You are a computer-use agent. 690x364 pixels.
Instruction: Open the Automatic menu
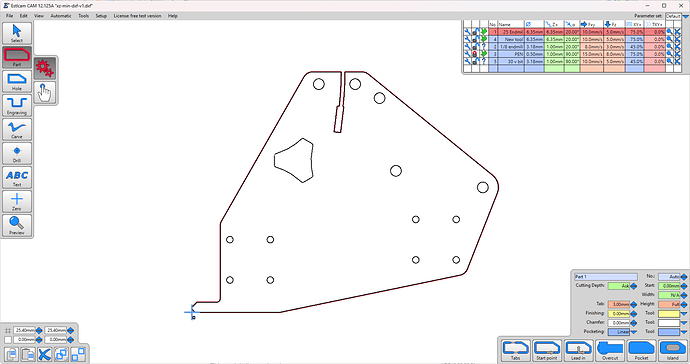(x=61, y=16)
